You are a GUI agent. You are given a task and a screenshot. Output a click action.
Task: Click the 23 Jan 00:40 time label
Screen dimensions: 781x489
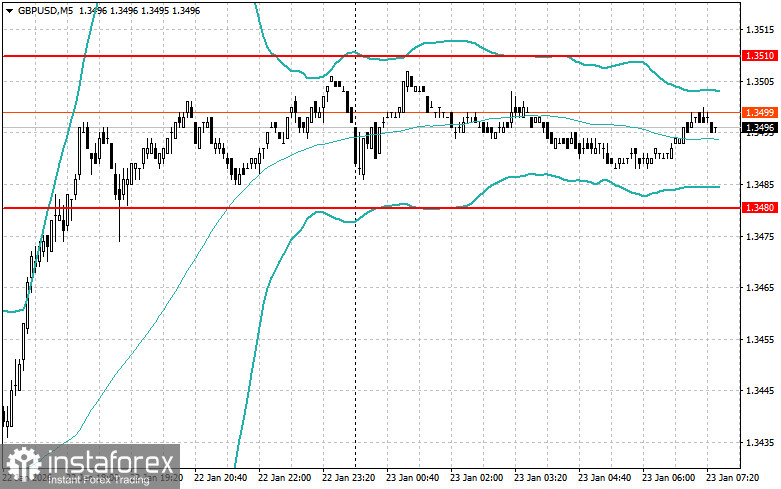tap(412, 478)
